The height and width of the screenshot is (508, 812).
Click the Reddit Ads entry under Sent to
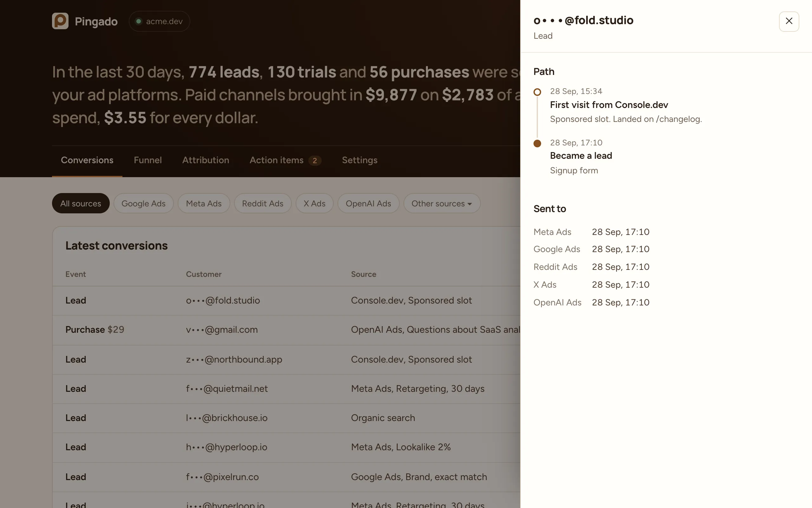pyautogui.click(x=591, y=267)
